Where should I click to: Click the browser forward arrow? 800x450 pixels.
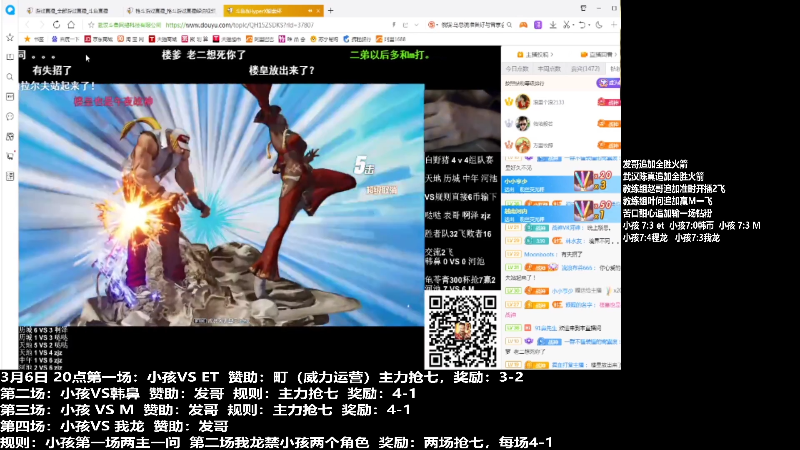[x=42, y=24]
